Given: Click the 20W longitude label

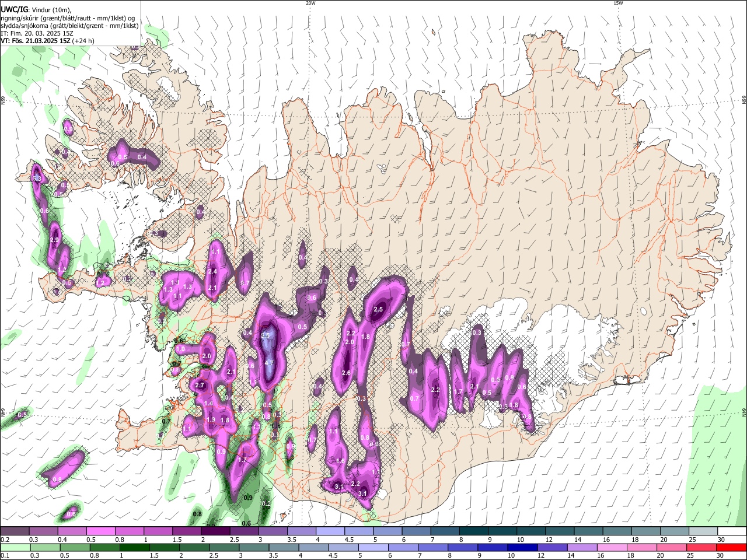Looking at the screenshot, I should click(310, 3).
